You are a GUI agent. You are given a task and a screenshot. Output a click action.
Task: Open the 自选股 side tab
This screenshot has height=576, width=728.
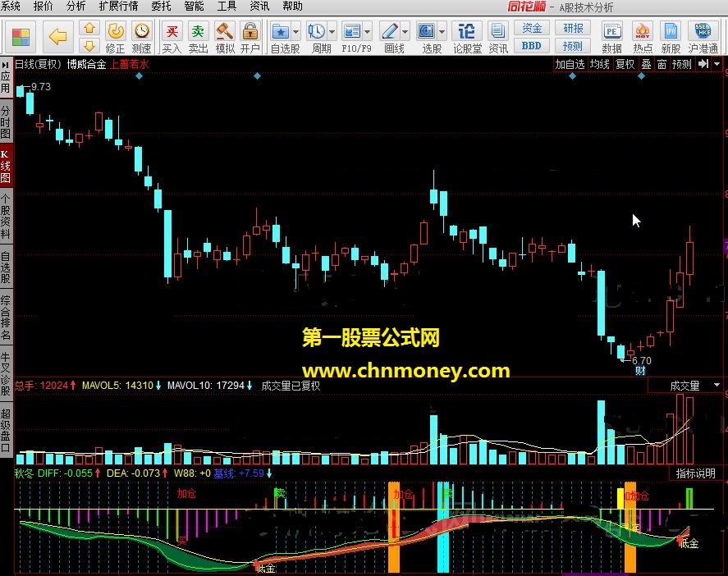point(6,267)
